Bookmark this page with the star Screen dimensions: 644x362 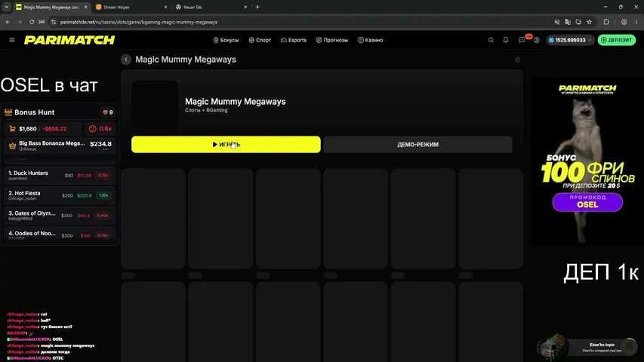point(590,22)
